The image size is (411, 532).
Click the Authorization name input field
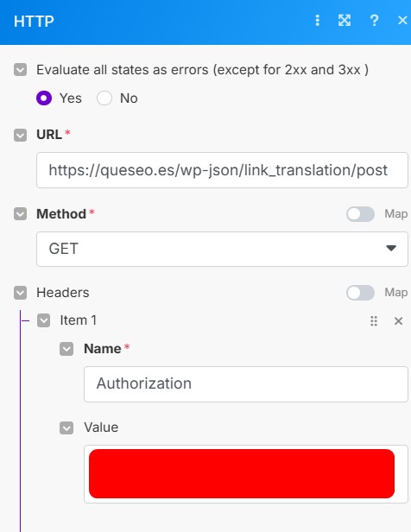point(246,384)
